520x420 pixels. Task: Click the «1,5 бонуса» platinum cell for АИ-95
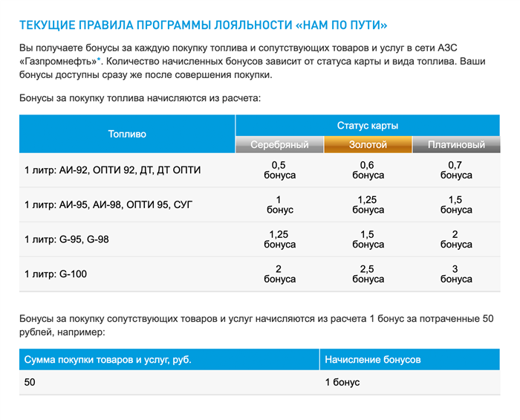[x=456, y=204]
